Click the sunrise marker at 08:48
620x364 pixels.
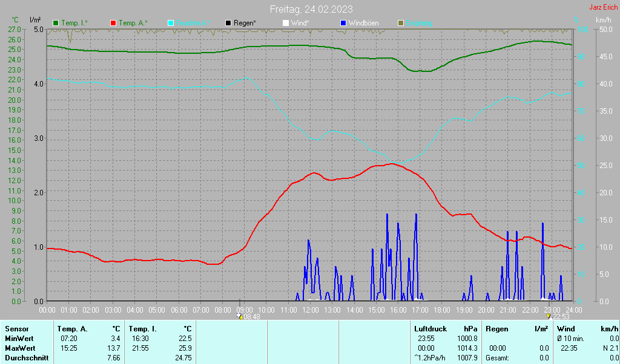[240, 316]
